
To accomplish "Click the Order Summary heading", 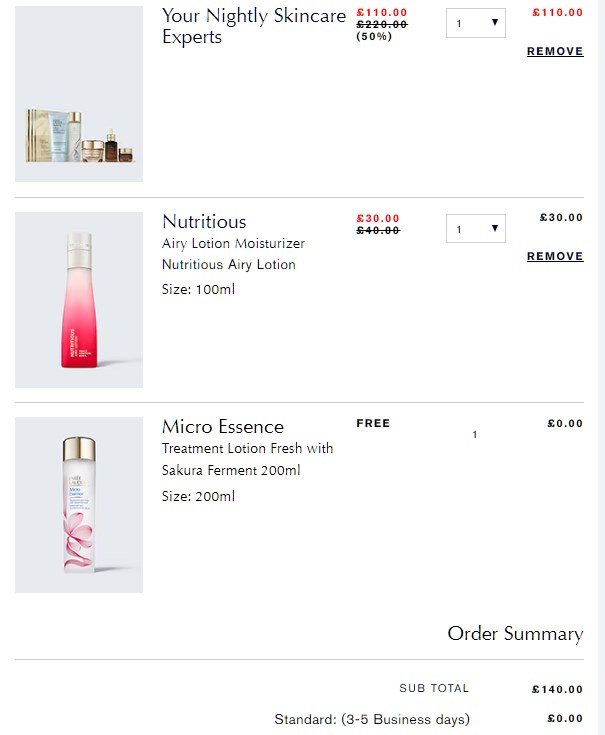I will pos(514,634).
